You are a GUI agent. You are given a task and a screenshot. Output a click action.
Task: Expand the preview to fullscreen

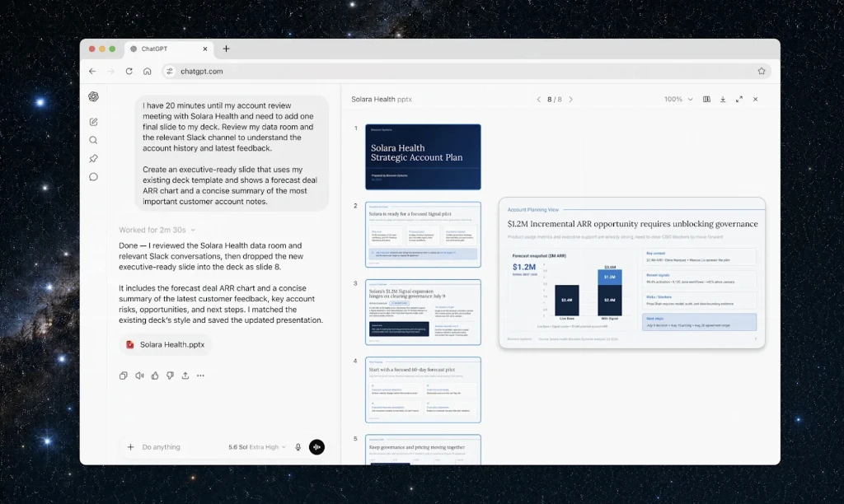[739, 100]
